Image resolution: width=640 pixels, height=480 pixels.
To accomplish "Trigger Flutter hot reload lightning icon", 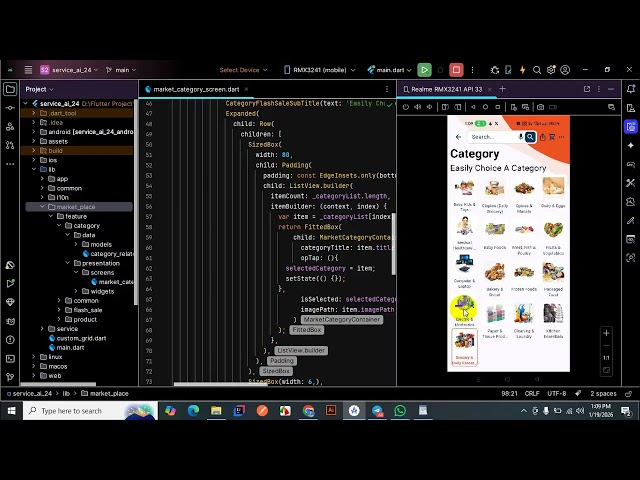I will [522, 70].
